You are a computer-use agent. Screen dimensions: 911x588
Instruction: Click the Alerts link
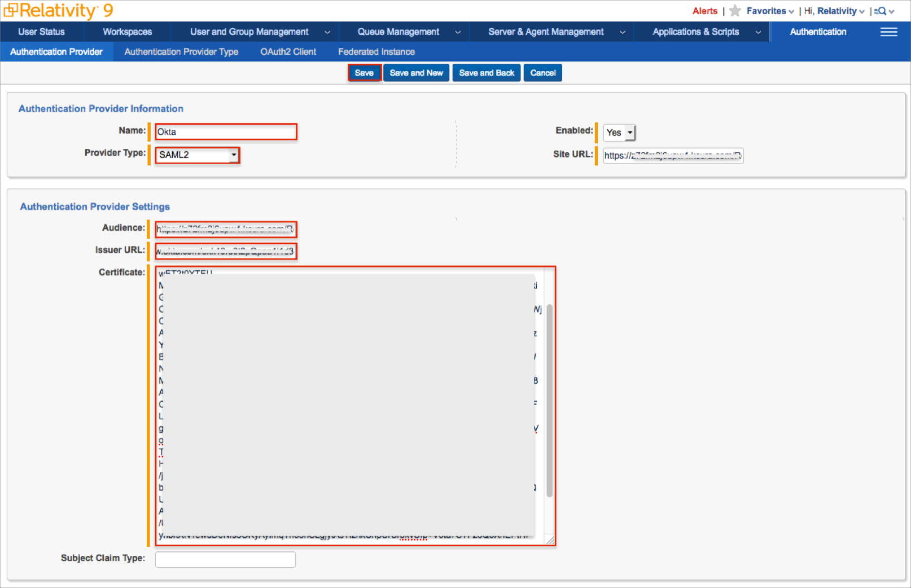click(x=704, y=11)
